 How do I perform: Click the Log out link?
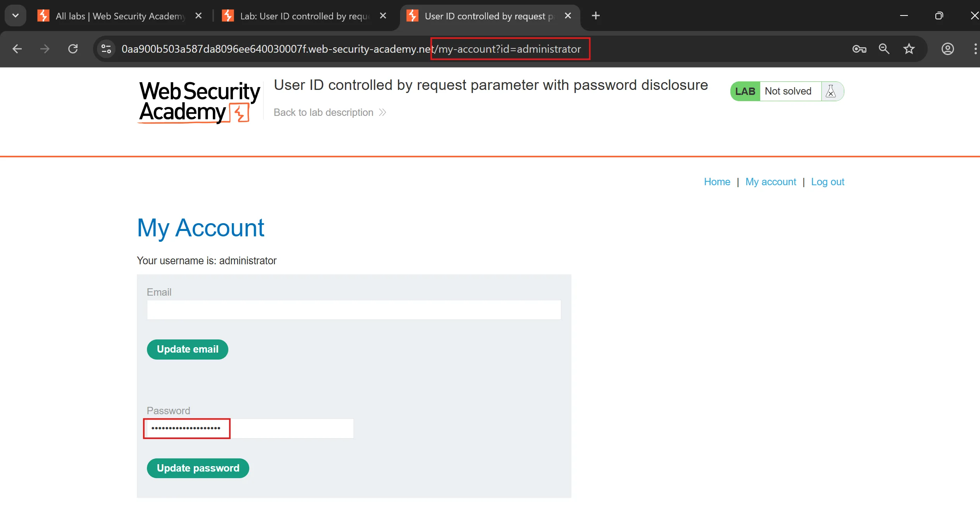[x=827, y=182]
